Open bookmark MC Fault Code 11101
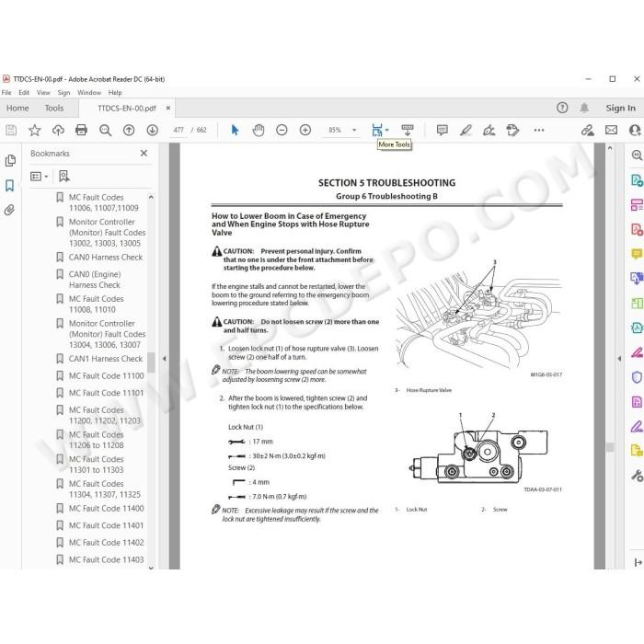Screen dimensions: 644x644 click(x=106, y=393)
